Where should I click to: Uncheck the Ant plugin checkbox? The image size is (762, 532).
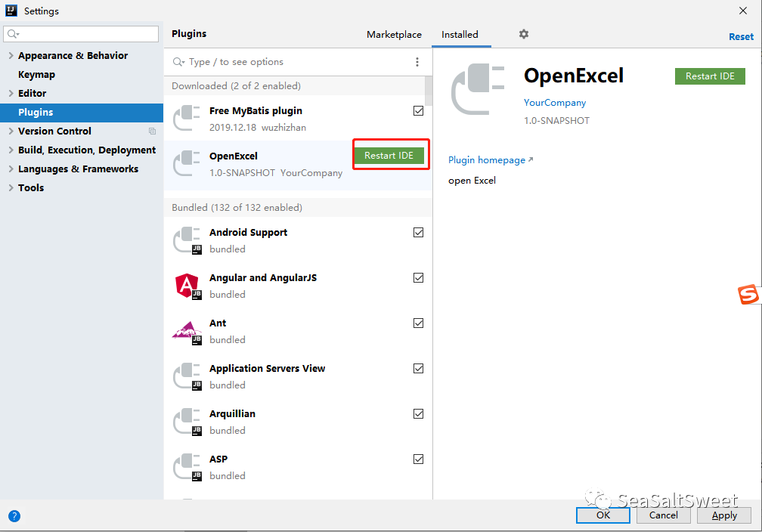coord(419,323)
